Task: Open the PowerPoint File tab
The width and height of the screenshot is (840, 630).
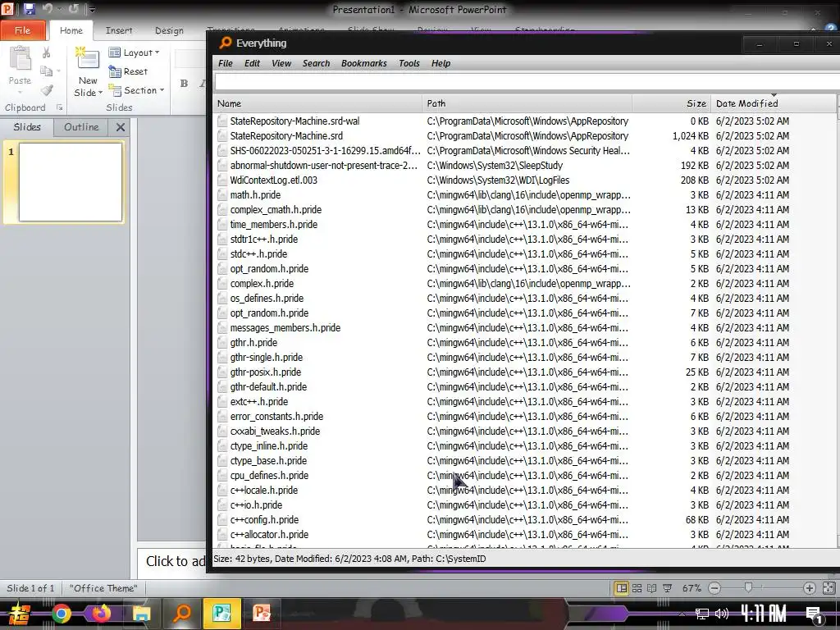Action: point(22,30)
